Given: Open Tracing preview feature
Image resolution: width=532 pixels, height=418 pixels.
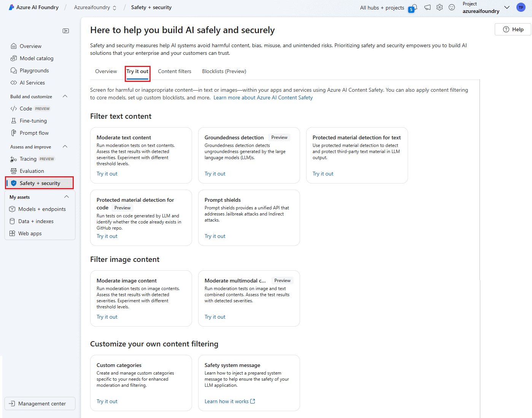Looking at the screenshot, I should (x=28, y=158).
